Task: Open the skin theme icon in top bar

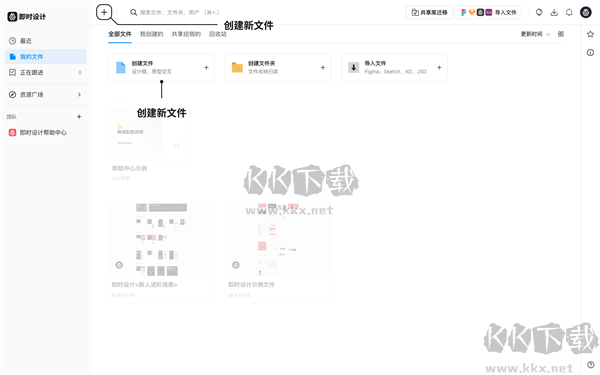Action: coord(539,13)
